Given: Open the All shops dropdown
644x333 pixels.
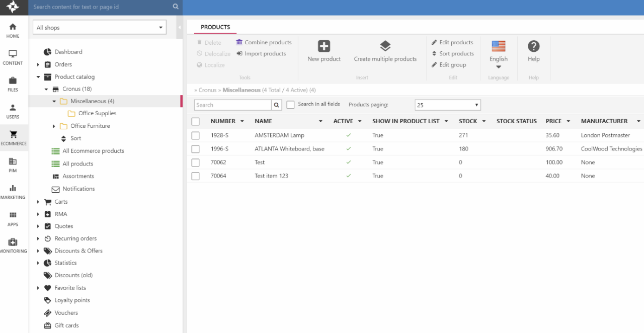Looking at the screenshot, I should pos(100,28).
